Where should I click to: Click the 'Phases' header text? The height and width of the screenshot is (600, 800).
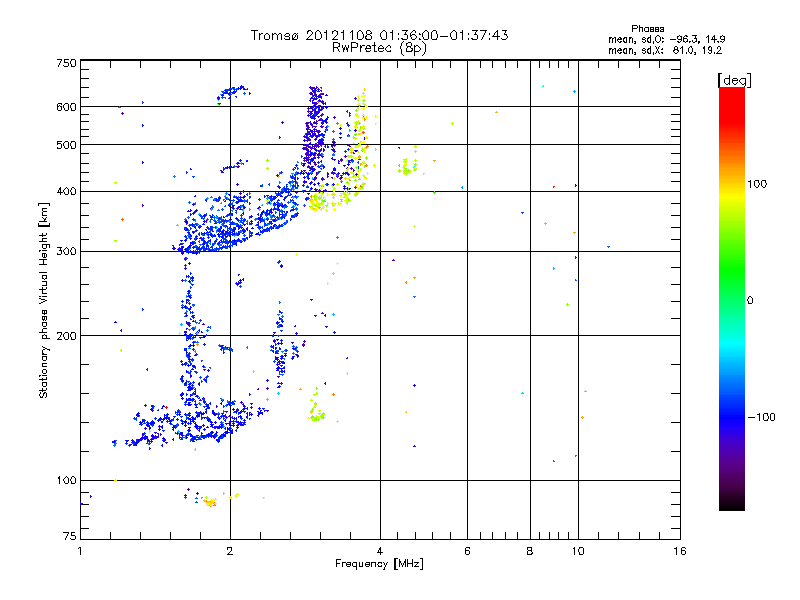click(x=647, y=29)
